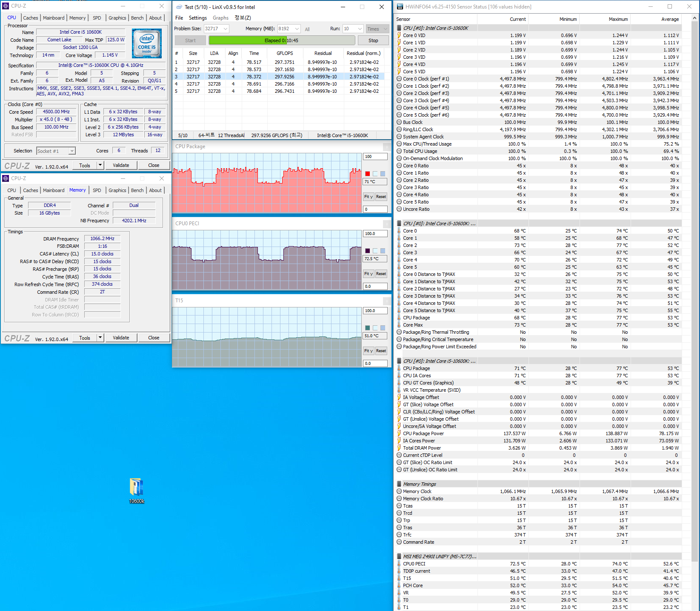
Task: Expand the Memory (MiB) combo box
Action: (x=297, y=29)
